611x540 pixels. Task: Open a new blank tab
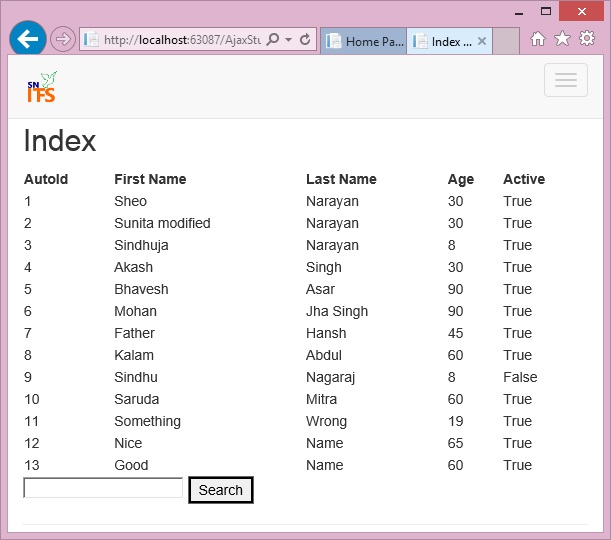click(x=506, y=41)
